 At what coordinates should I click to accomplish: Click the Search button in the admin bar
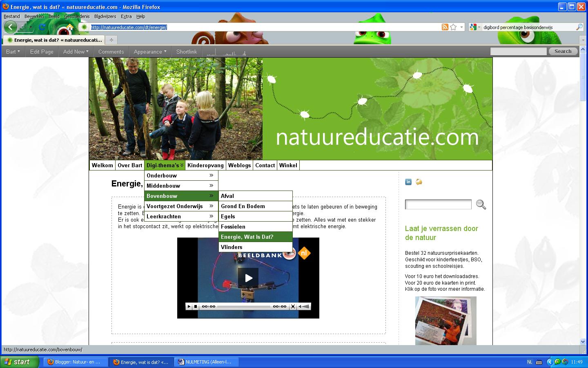(563, 51)
